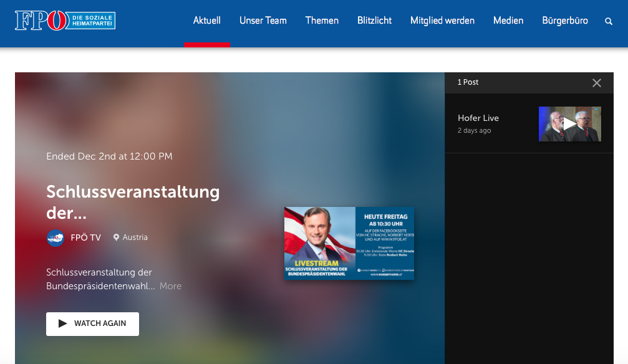Image resolution: width=628 pixels, height=364 pixels.
Task: Open the Mitglied werden menu item
Action: tap(442, 21)
